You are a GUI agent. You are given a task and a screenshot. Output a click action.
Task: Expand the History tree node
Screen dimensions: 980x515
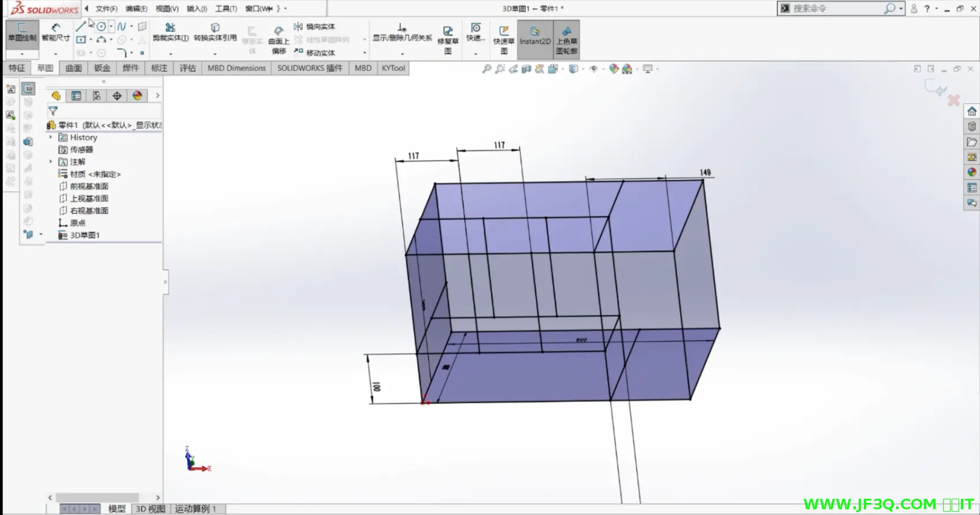51,138
